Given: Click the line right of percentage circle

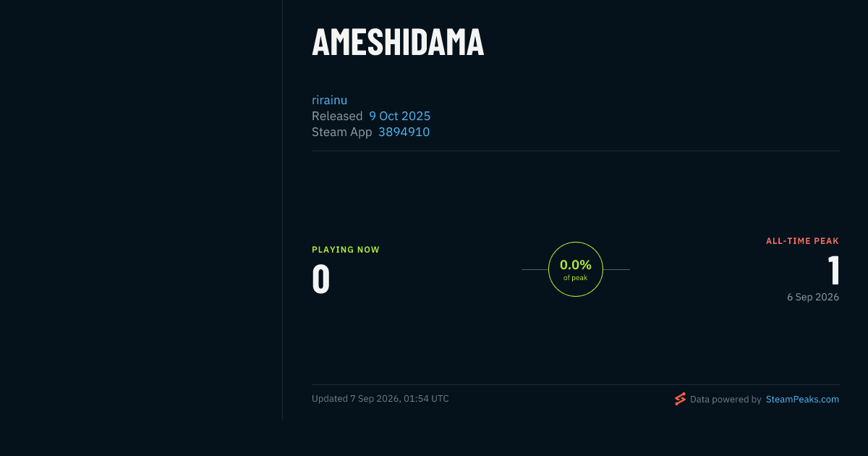Looking at the screenshot, I should pyautogui.click(x=616, y=269).
